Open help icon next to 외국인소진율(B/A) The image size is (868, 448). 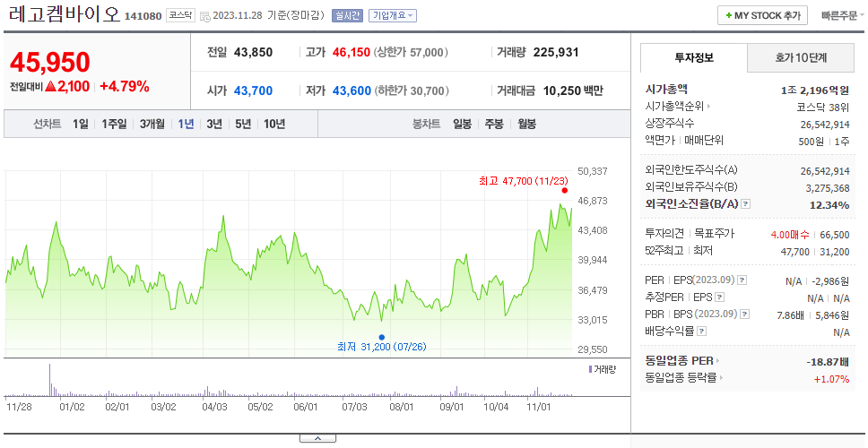click(746, 204)
